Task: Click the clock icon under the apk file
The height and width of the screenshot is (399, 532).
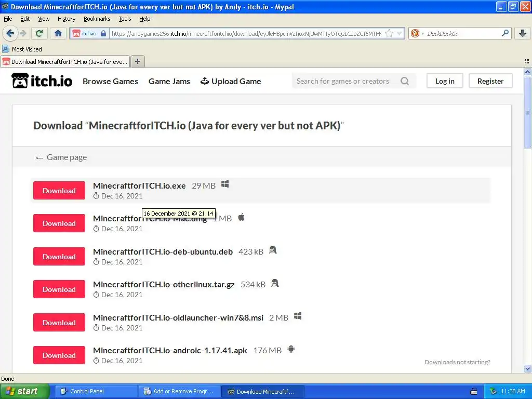Action: coord(96,361)
